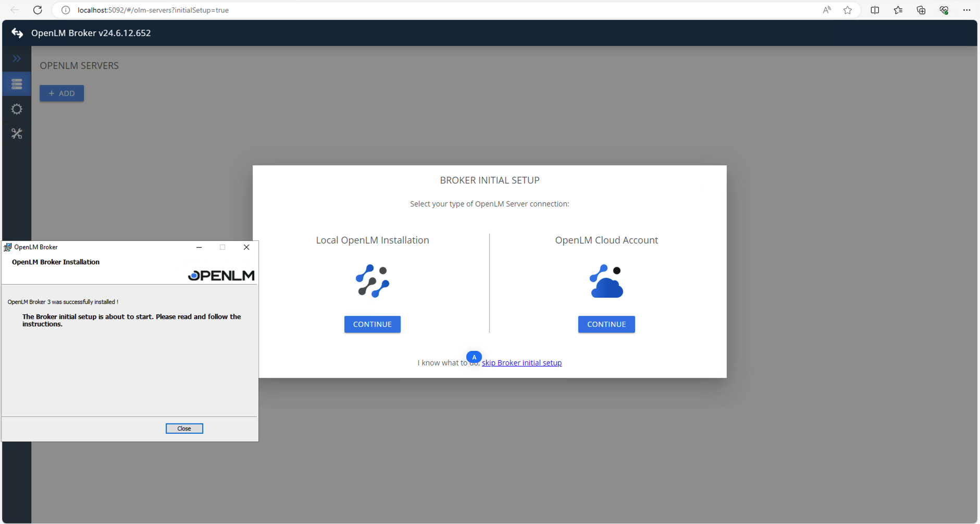Image resolution: width=980 pixels, height=524 pixels.
Task: Expand the left sidebar with chevron icon
Action: (x=17, y=58)
